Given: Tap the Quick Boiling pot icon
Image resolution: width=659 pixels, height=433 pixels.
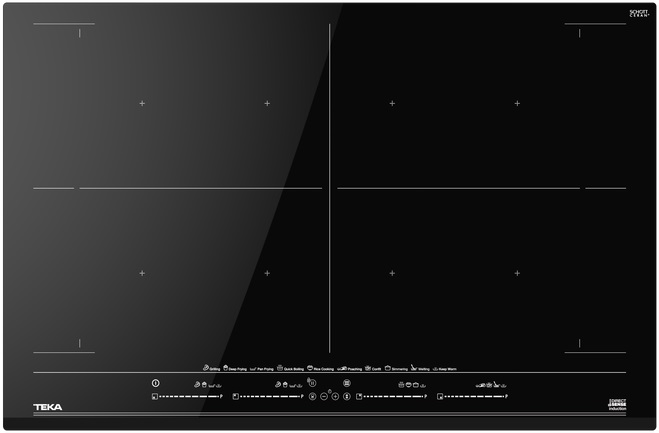Looking at the screenshot, I should (281, 368).
